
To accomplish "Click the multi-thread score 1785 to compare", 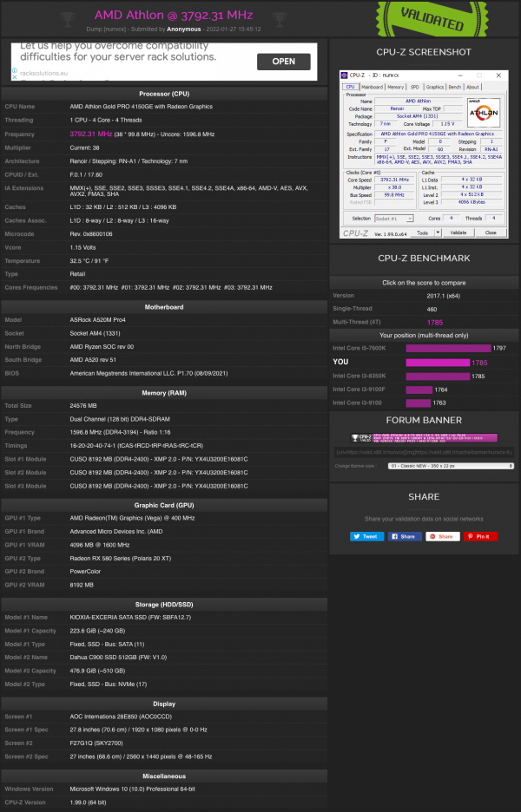I will [448, 322].
